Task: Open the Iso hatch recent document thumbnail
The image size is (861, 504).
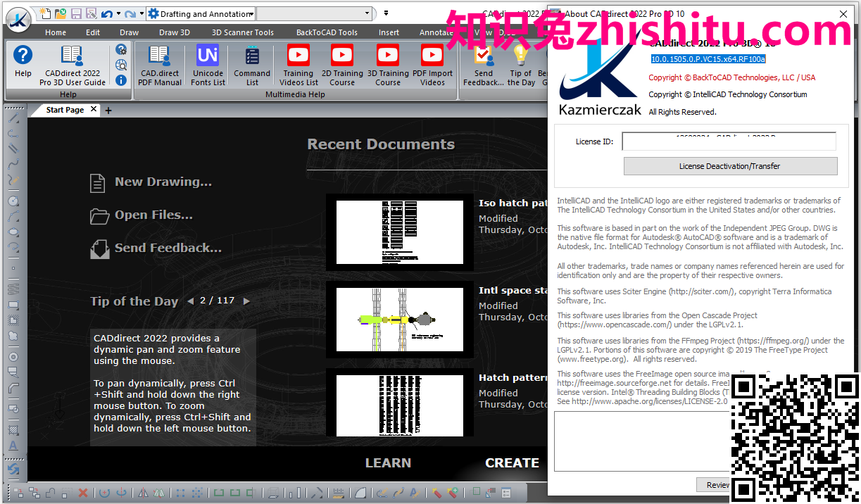Action: 400,232
